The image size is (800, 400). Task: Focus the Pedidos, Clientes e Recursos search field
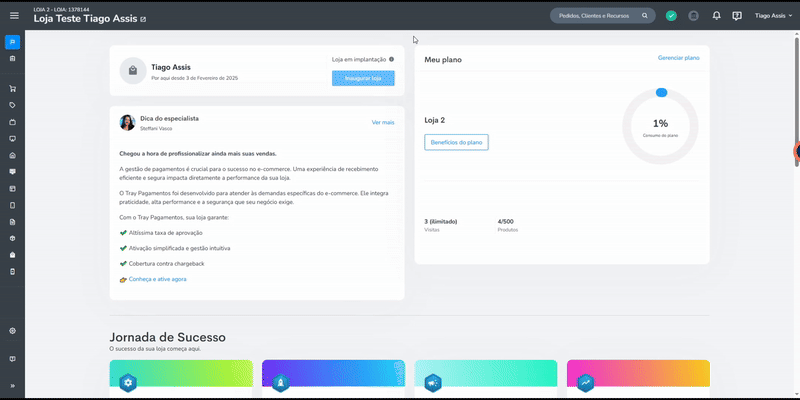pos(603,16)
